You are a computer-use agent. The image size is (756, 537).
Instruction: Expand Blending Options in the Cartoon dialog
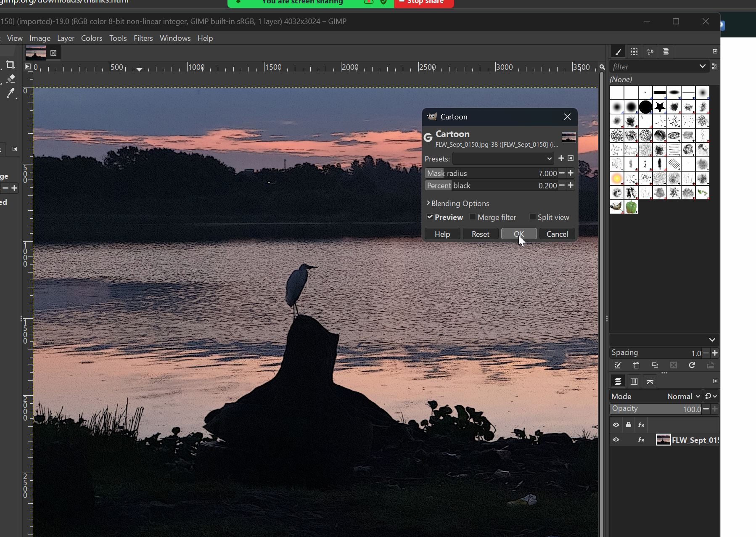(458, 204)
